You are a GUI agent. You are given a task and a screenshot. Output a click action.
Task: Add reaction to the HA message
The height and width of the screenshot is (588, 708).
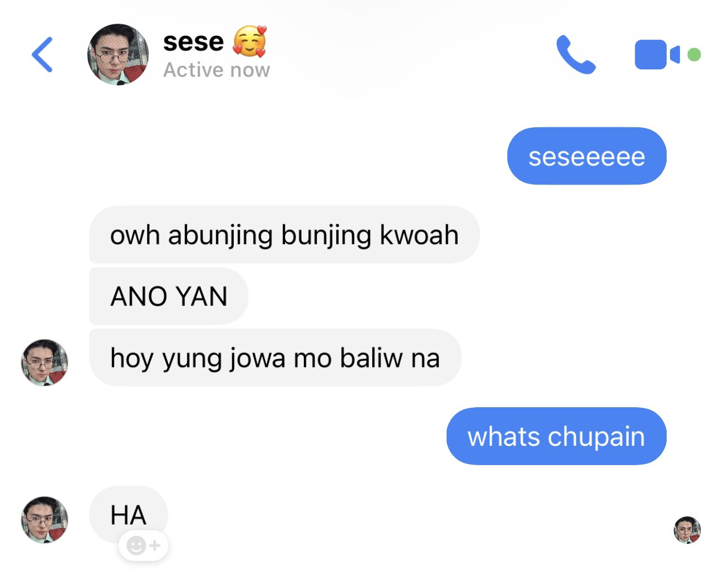pos(143,546)
